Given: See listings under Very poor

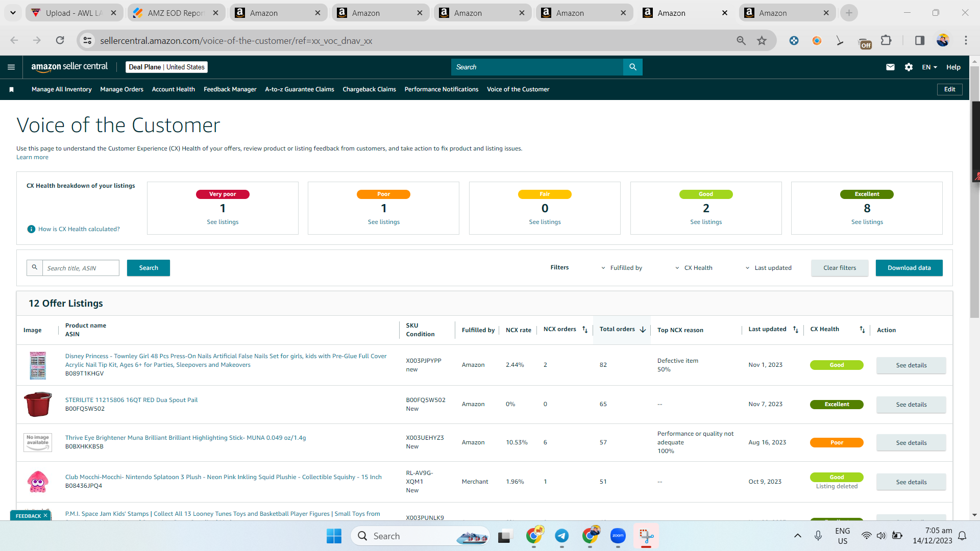Looking at the screenshot, I should coord(223,222).
